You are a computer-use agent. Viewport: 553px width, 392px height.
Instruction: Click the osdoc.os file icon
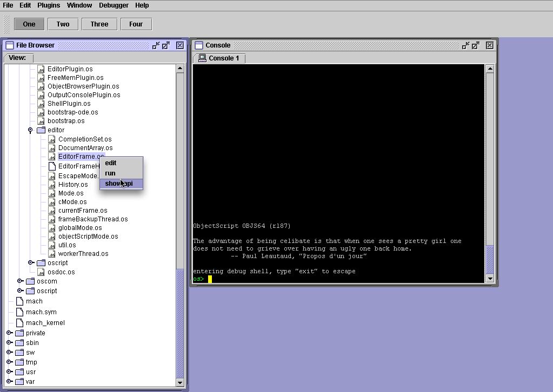pyautogui.click(x=41, y=272)
